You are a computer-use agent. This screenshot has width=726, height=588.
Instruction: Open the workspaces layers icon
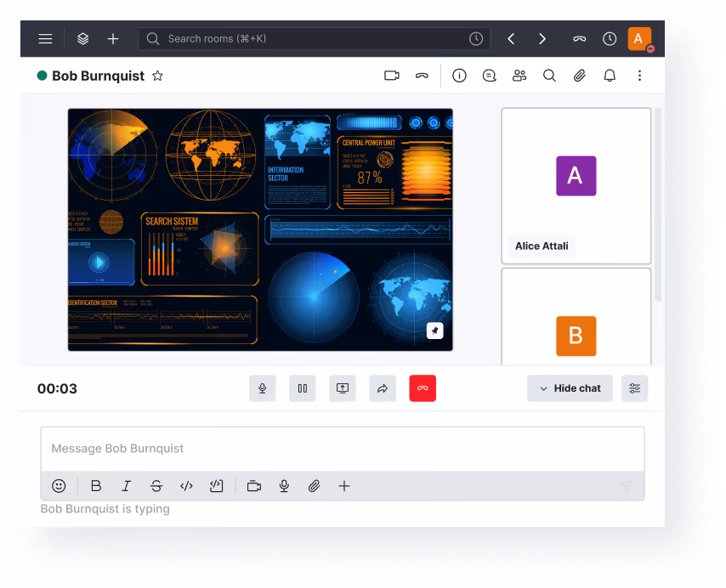pos(82,39)
